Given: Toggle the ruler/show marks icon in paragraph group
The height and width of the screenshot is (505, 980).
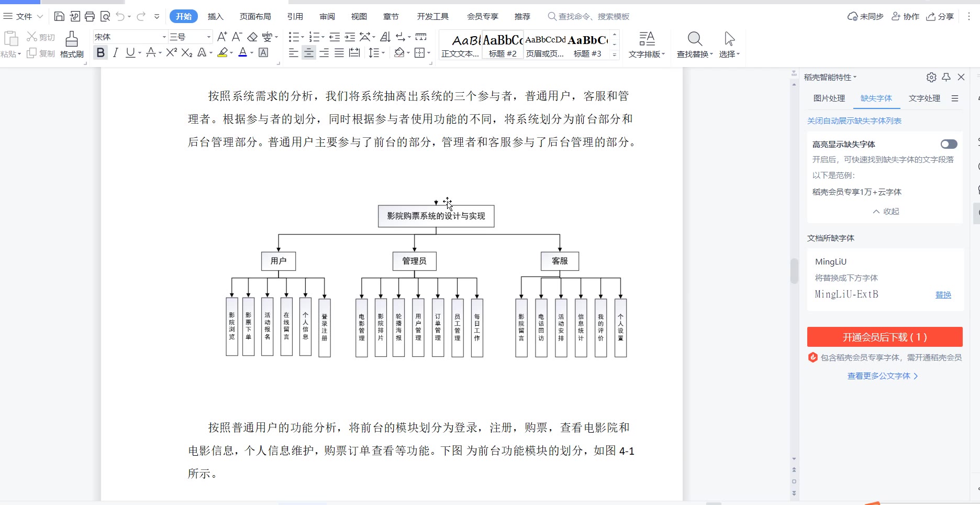Looking at the screenshot, I should 421,37.
